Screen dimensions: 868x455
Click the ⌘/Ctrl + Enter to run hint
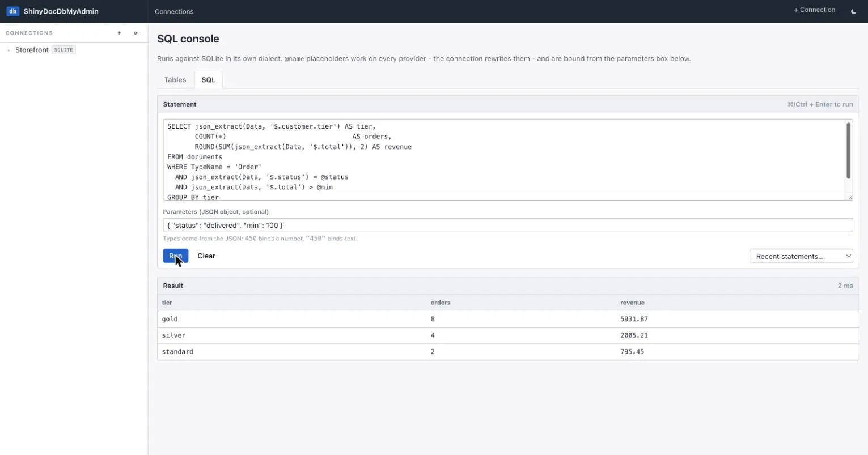pyautogui.click(x=820, y=104)
